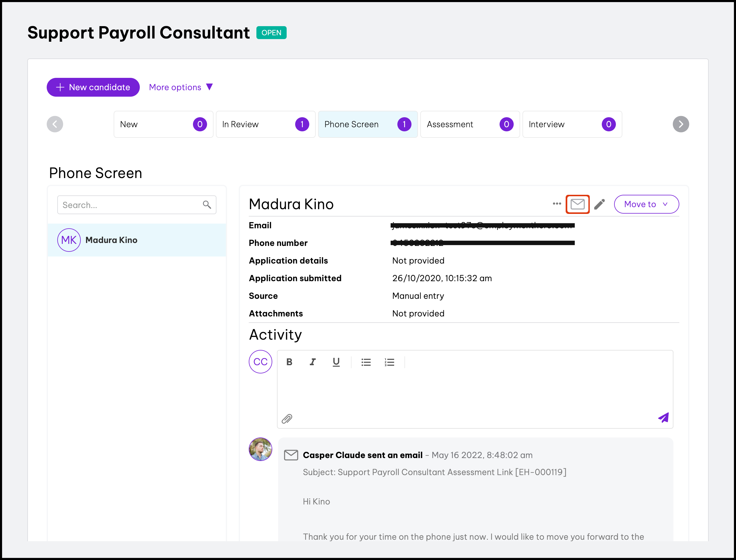Click the paperclip attachment icon

pos(287,419)
